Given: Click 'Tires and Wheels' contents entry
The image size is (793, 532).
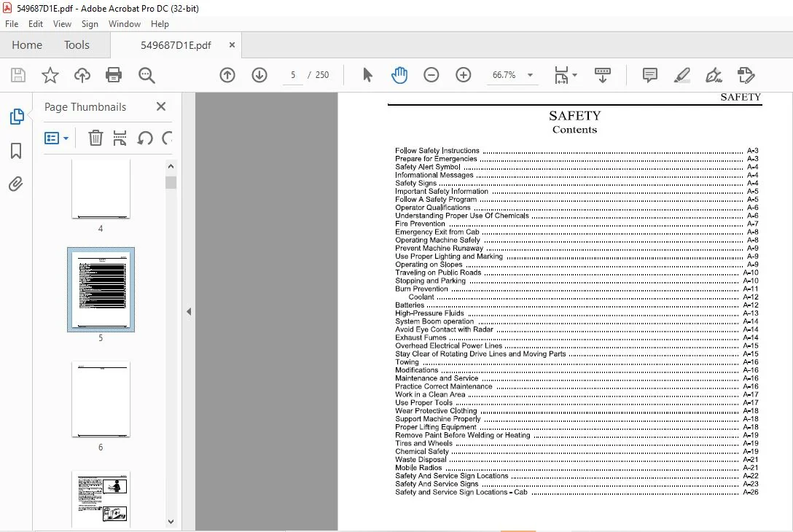Looking at the screenshot, I should (423, 443).
